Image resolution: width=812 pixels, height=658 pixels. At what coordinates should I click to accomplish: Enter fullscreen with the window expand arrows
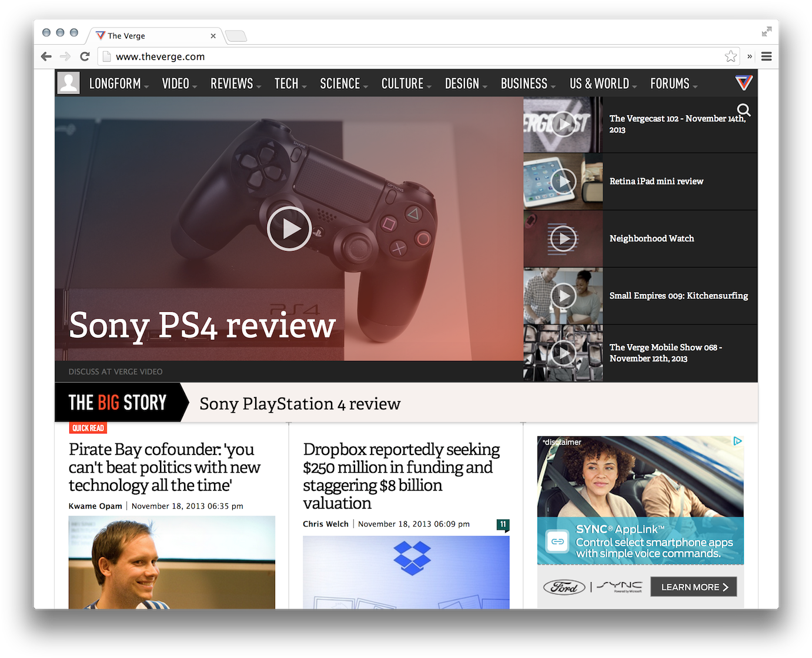tap(767, 32)
